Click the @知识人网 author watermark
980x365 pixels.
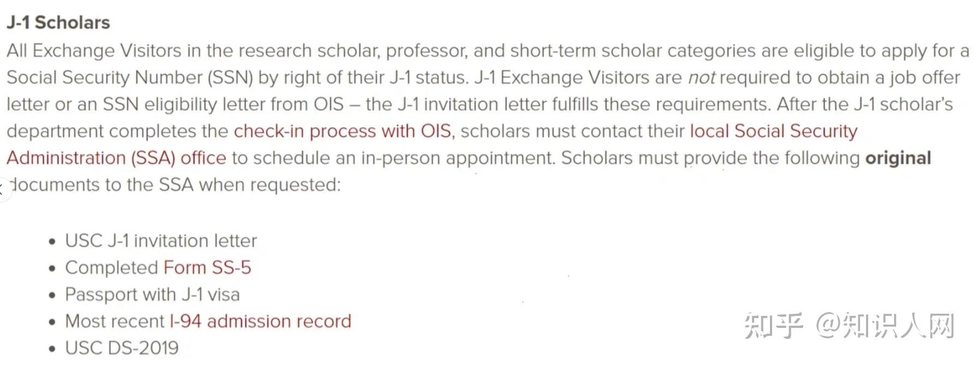click(x=885, y=326)
